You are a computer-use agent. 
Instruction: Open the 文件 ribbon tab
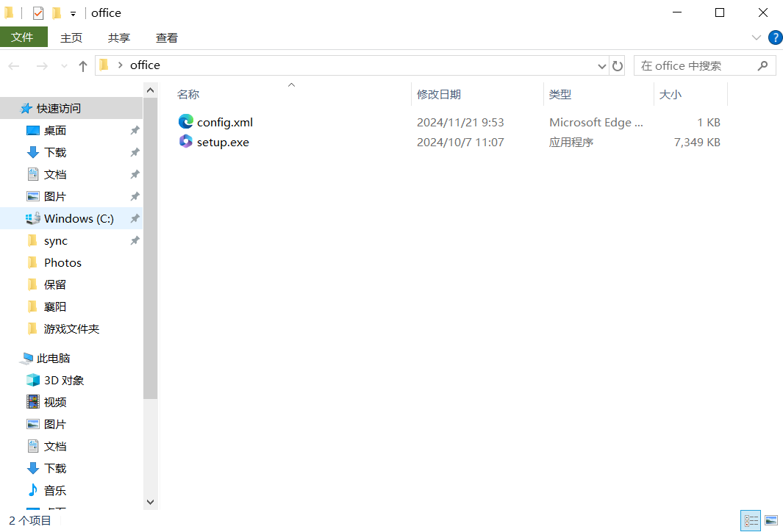point(24,37)
